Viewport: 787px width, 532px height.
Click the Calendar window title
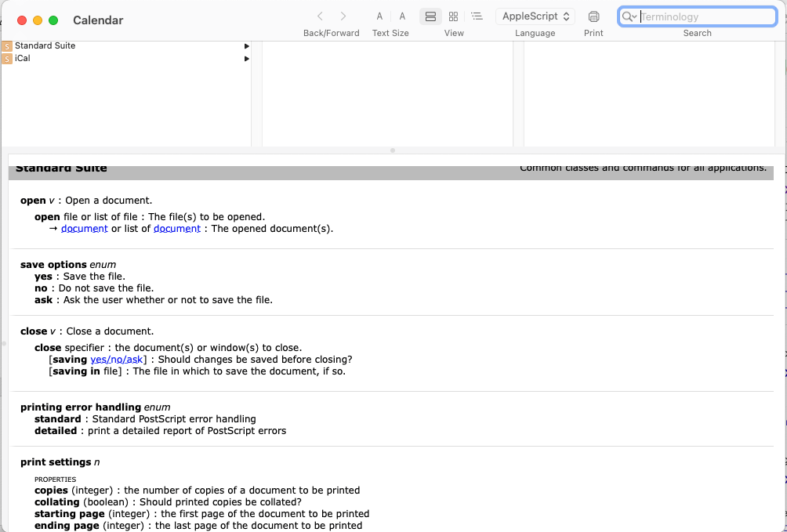98,20
